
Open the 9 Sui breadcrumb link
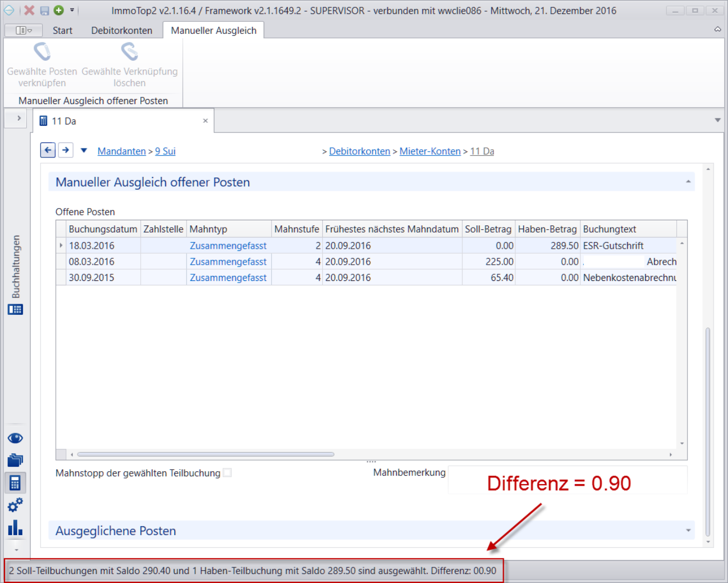tap(165, 151)
